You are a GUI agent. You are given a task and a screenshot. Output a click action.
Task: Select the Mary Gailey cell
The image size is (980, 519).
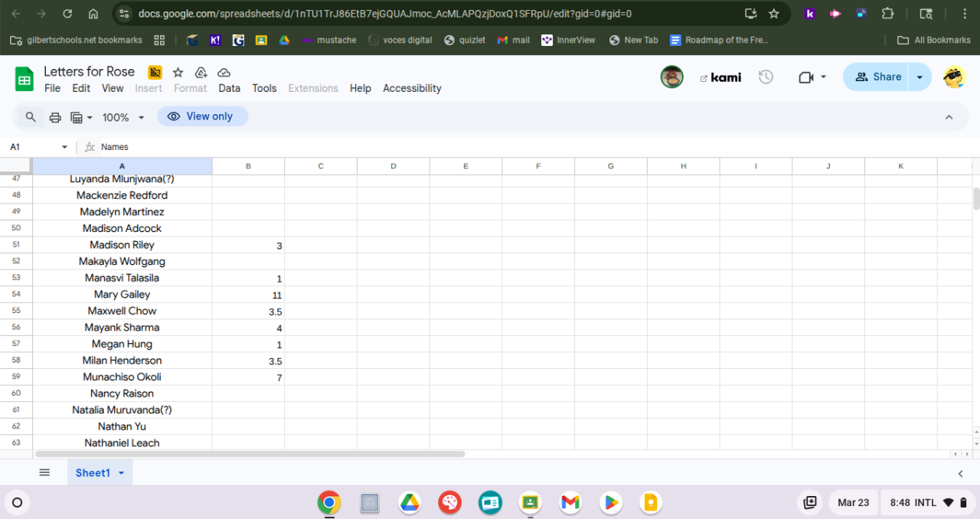click(122, 295)
